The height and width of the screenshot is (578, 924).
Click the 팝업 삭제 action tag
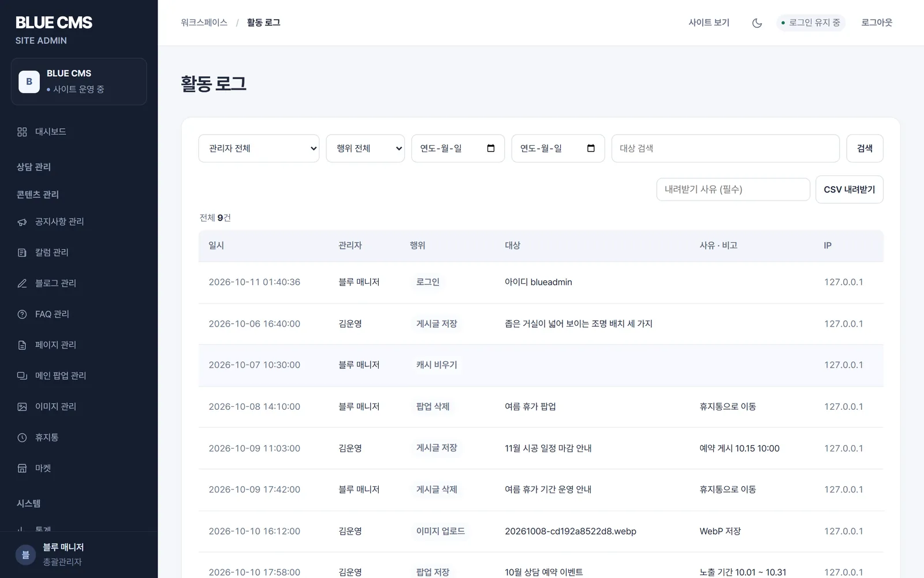[433, 406]
